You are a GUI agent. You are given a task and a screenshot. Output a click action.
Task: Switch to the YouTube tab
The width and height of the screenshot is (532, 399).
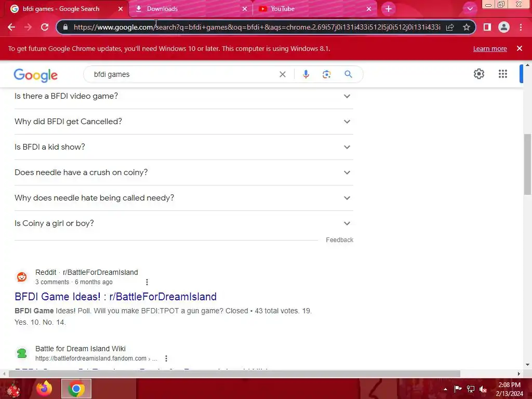315,9
